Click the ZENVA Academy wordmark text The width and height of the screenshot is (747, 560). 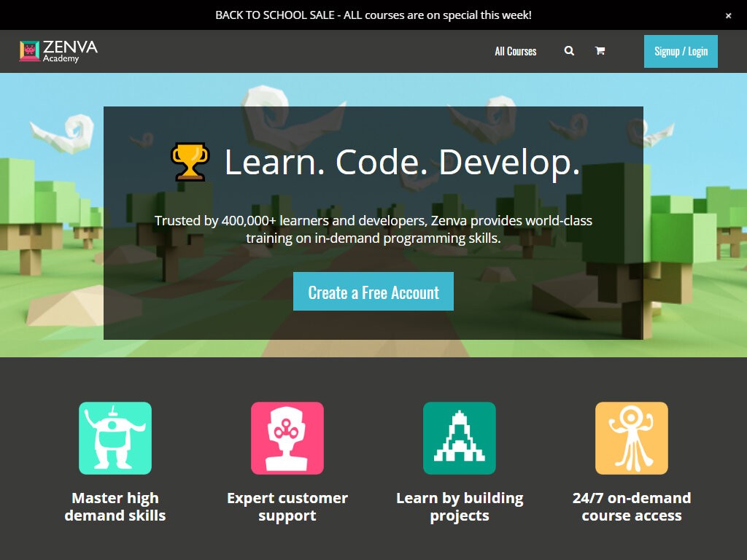point(70,50)
